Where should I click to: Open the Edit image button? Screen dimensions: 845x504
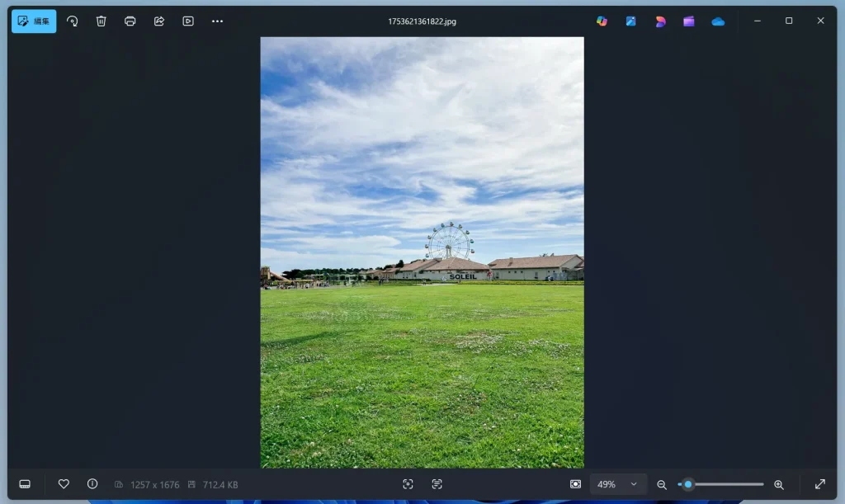point(33,21)
